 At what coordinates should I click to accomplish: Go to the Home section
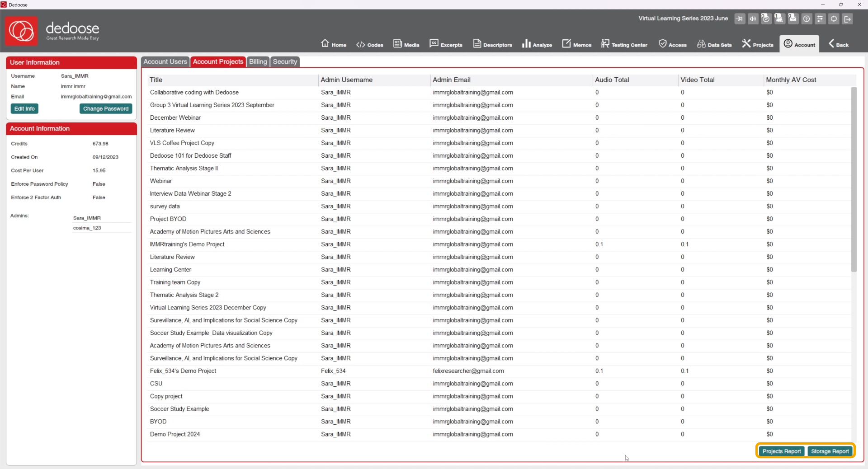[334, 44]
